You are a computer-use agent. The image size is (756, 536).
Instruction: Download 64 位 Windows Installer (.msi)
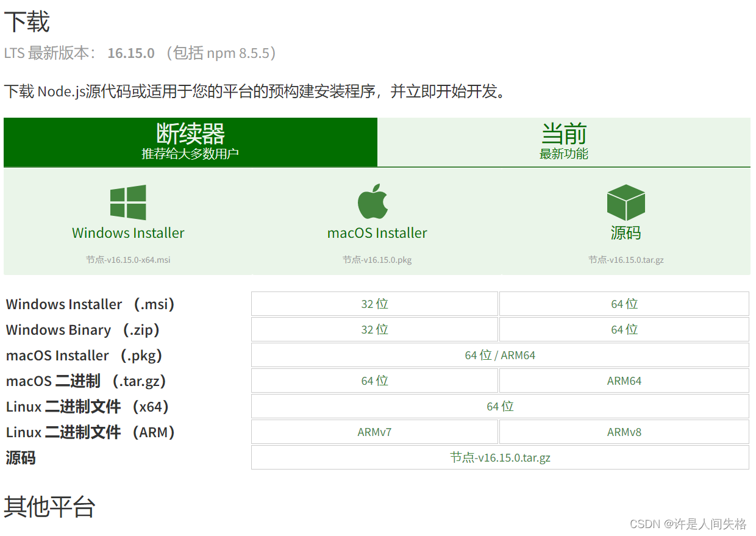click(624, 304)
